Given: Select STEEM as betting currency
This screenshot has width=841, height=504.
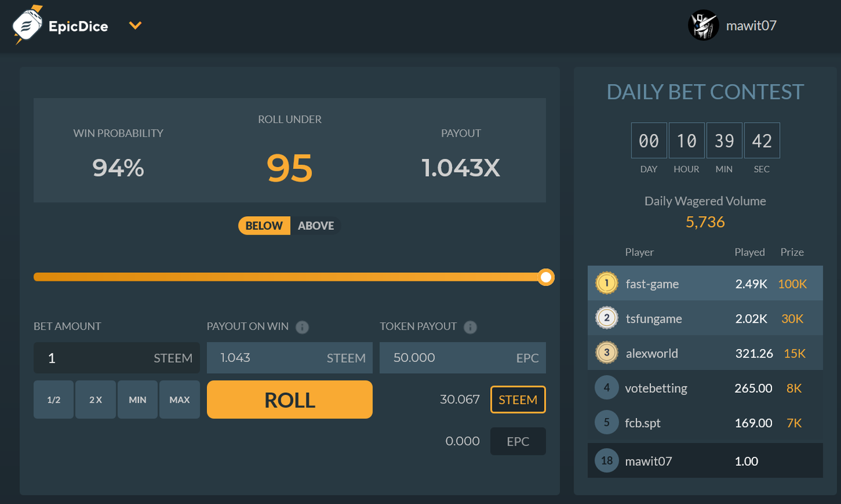Looking at the screenshot, I should (518, 400).
